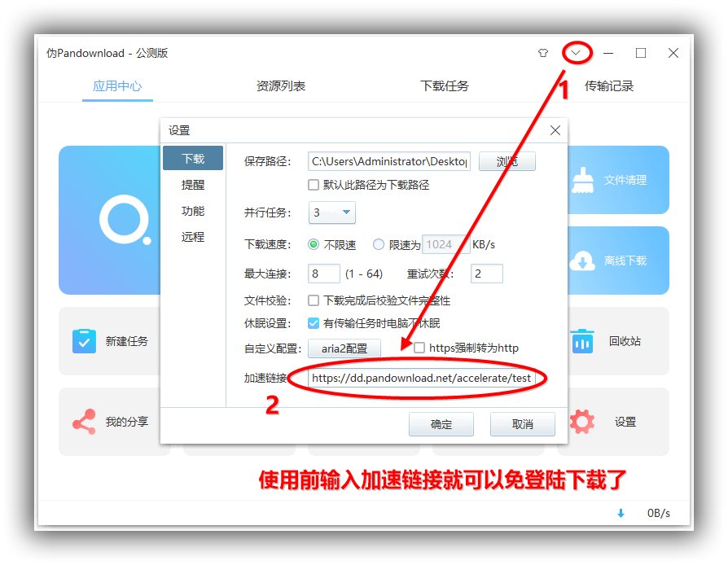Screen dimensions: 728x565
Task: Open the 设置 gear icon
Action: [x=581, y=422]
